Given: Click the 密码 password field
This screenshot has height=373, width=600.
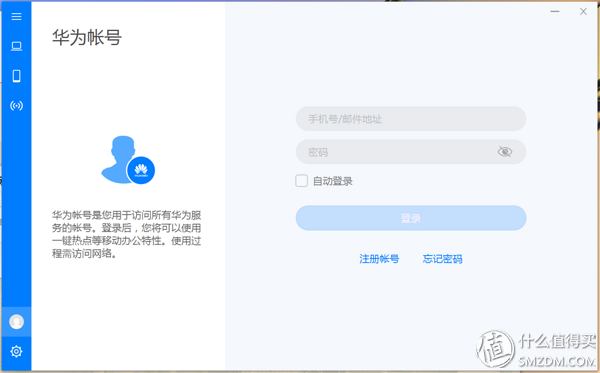Looking at the screenshot, I should tap(411, 152).
